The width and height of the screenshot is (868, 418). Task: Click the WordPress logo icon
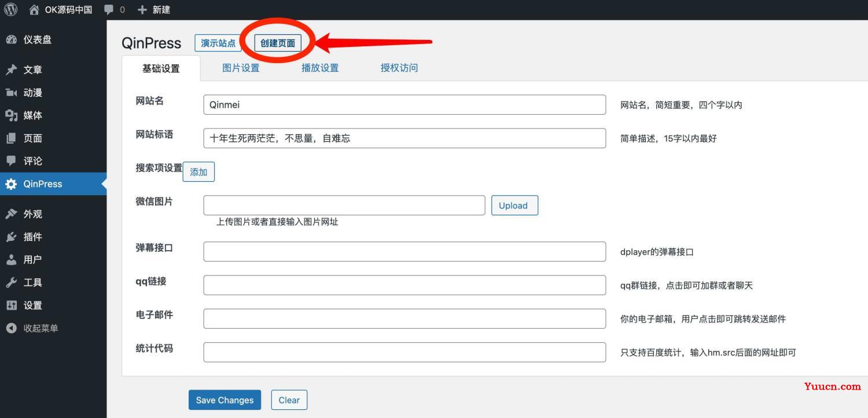[x=11, y=9]
